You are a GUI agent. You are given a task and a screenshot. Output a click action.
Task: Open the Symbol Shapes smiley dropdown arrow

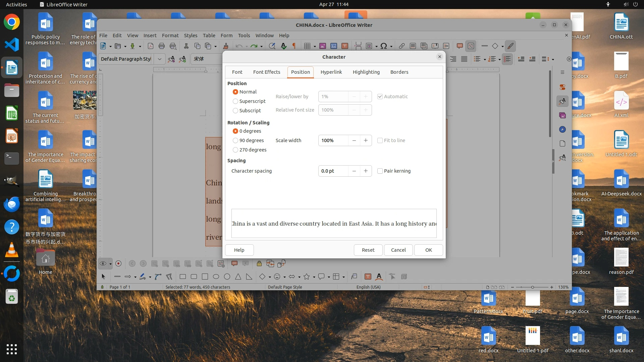[x=284, y=277]
